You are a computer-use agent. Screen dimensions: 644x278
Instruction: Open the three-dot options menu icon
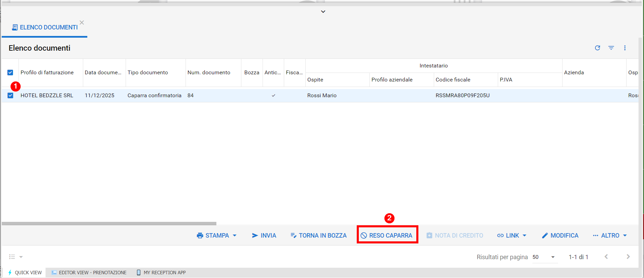pyautogui.click(x=625, y=48)
